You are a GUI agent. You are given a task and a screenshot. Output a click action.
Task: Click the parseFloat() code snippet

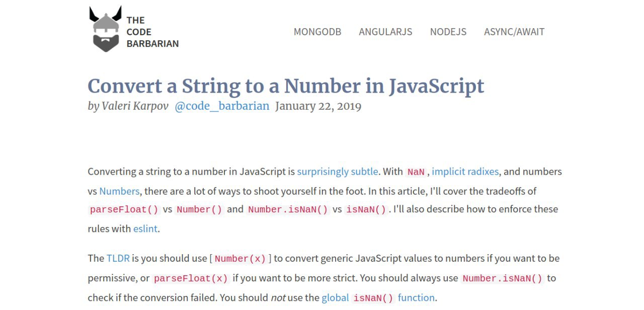coord(124,209)
